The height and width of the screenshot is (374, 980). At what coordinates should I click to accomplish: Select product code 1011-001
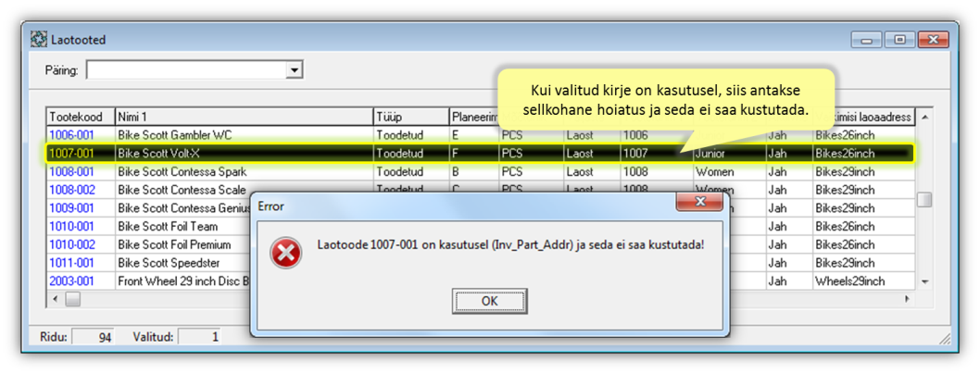coord(71,263)
